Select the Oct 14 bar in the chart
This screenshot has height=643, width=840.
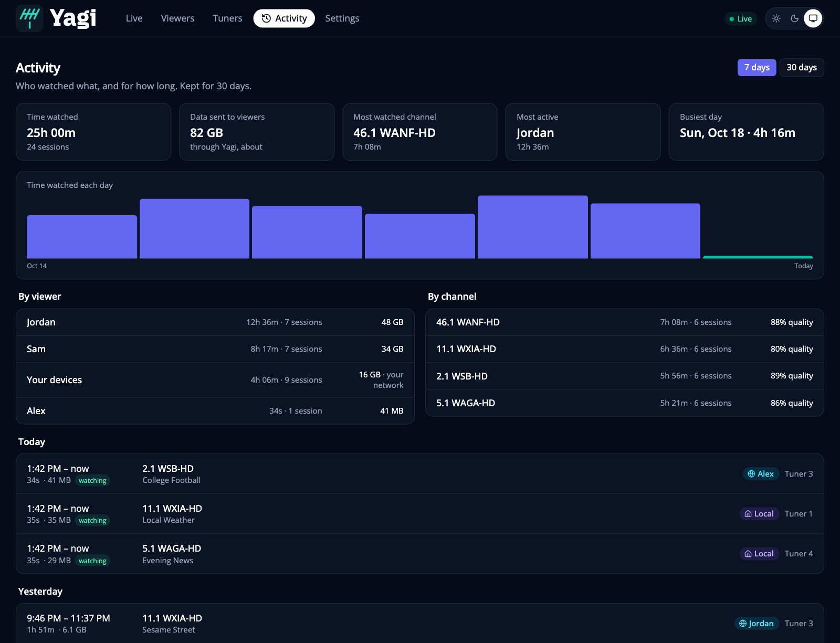pyautogui.click(x=82, y=237)
